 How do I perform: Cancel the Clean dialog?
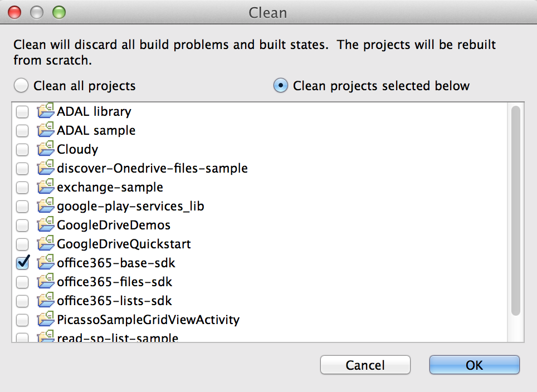(365, 365)
